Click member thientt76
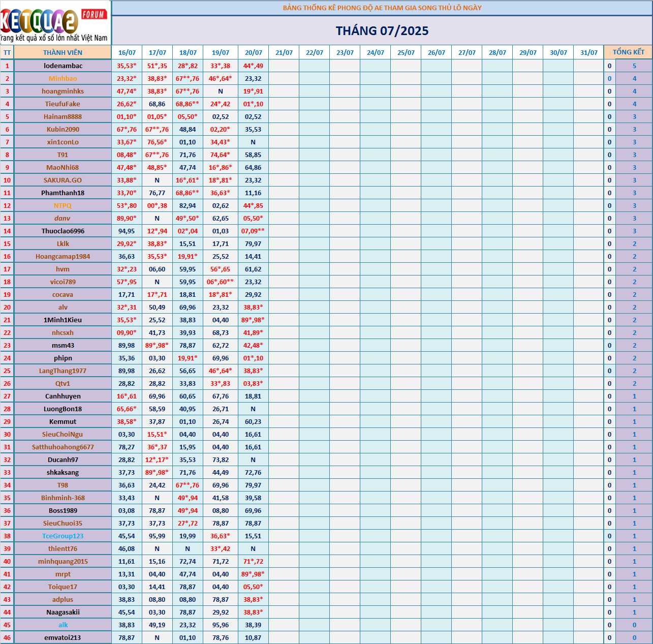The image size is (653, 644). (63, 548)
